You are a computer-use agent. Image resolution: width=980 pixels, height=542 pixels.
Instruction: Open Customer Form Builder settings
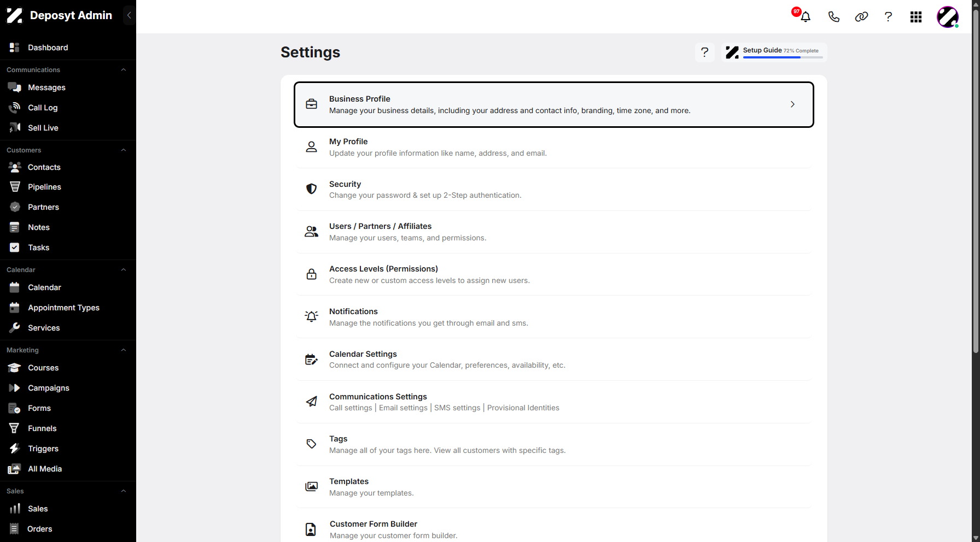[554, 529]
